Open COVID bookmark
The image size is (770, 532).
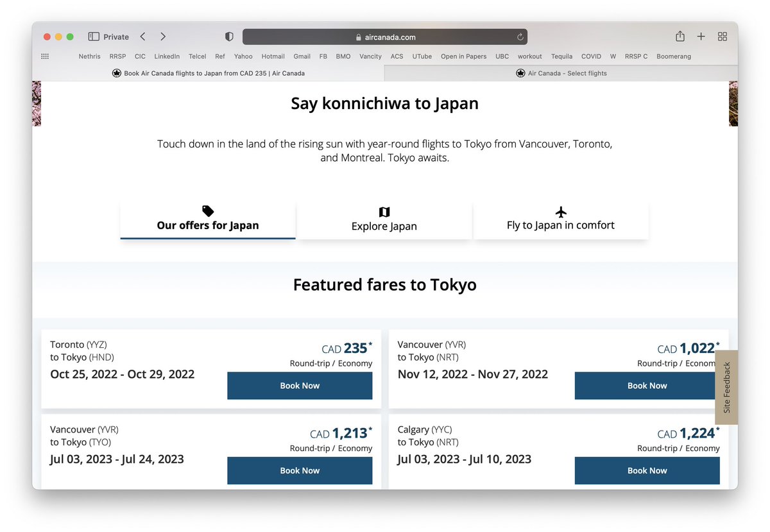click(592, 56)
